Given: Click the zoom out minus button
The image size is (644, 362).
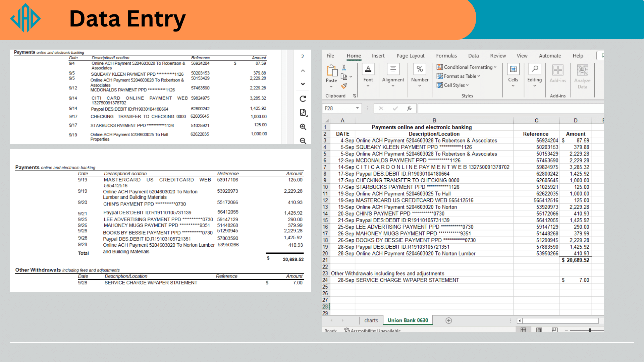Looking at the screenshot, I should pyautogui.click(x=566, y=330).
